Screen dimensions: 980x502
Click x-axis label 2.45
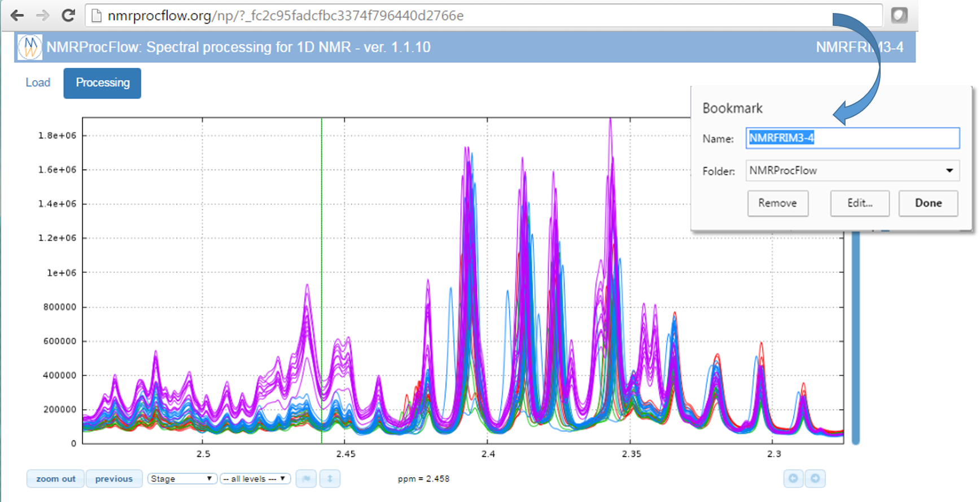(345, 454)
